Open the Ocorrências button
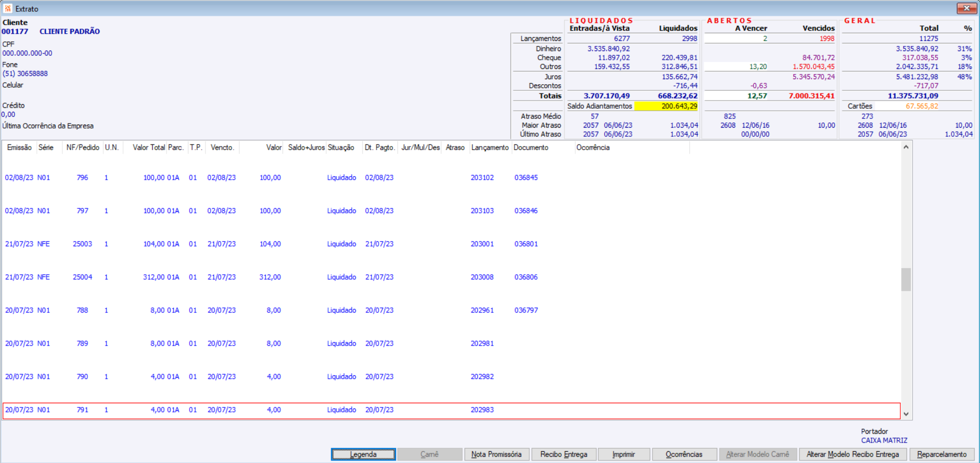This screenshot has width=980, height=463. click(x=684, y=454)
